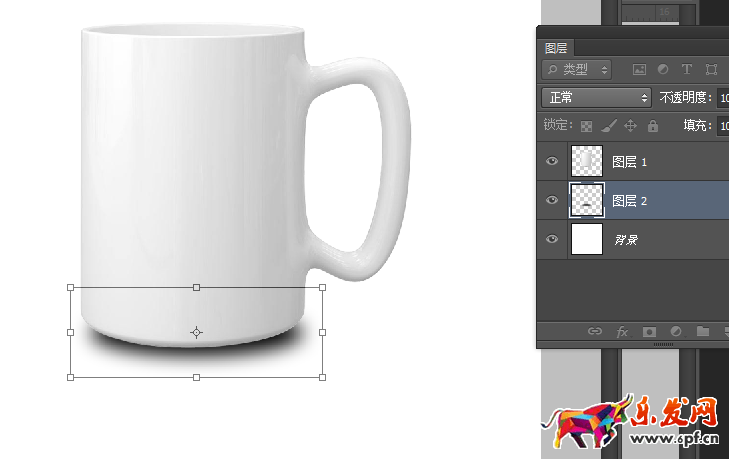Open the 正常 blend mode dropdown
729x459 pixels.
[596, 98]
